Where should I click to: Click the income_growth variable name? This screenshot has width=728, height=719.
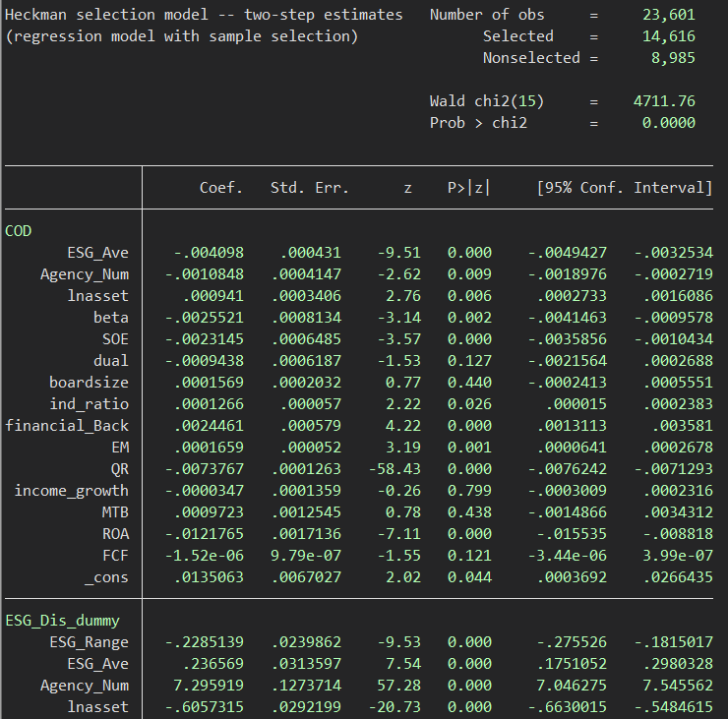point(72,491)
